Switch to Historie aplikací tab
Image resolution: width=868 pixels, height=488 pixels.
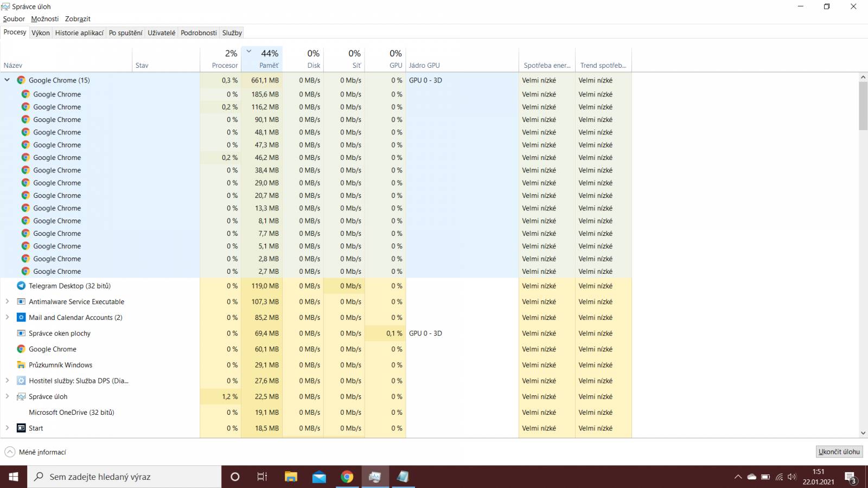tap(79, 33)
